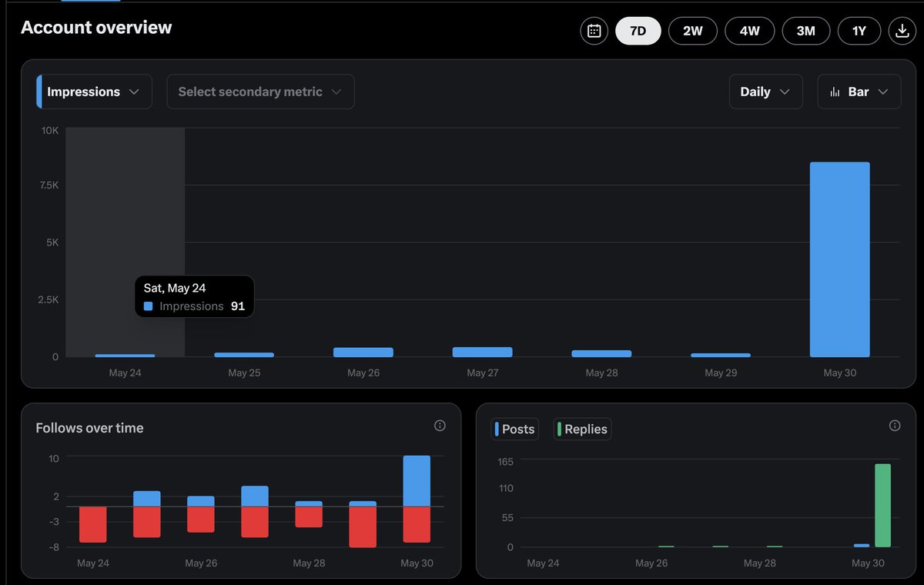Click the 10K y-axis label
Viewport: 924px width, 585px height.
click(x=50, y=131)
